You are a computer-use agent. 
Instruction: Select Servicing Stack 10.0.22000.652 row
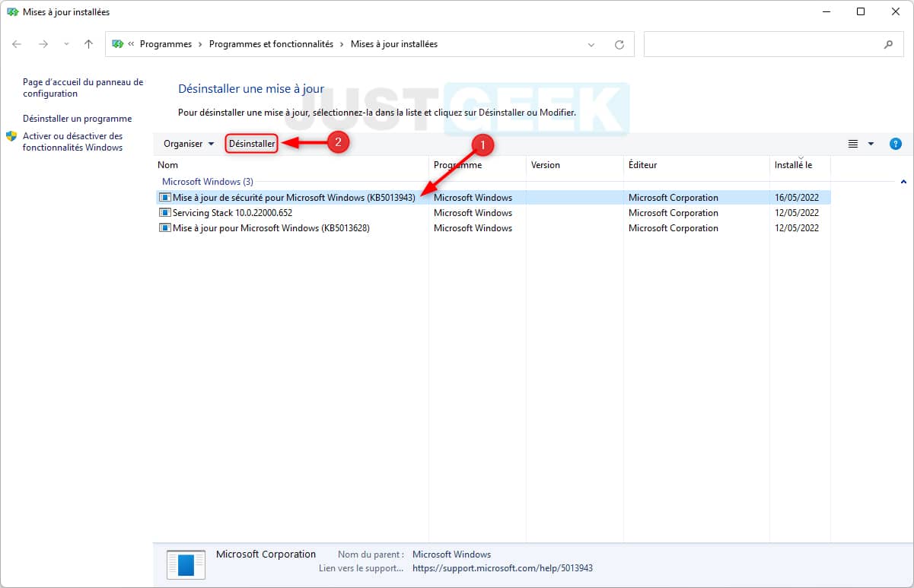coord(492,213)
